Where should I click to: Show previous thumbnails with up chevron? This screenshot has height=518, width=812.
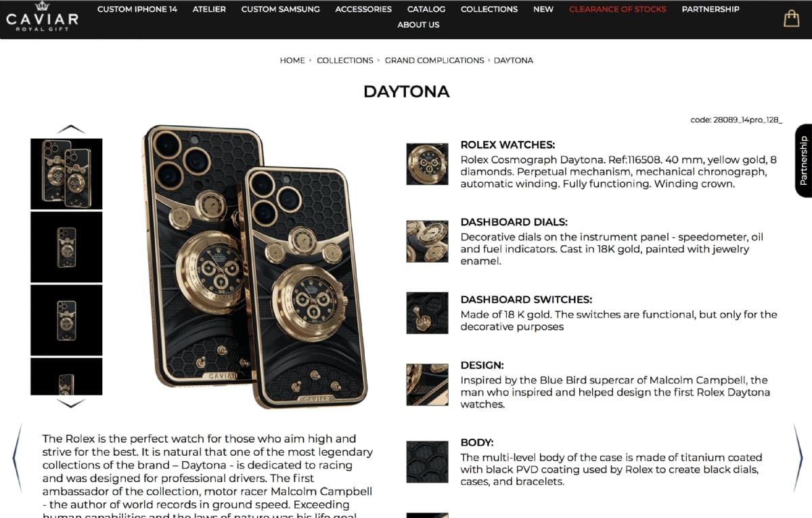point(71,129)
